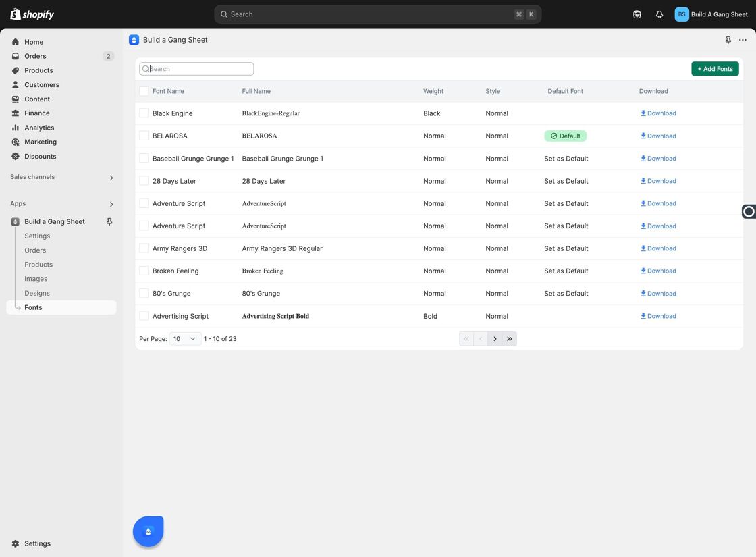The image size is (756, 557).
Task: Open the Images submenu item
Action: pos(36,279)
